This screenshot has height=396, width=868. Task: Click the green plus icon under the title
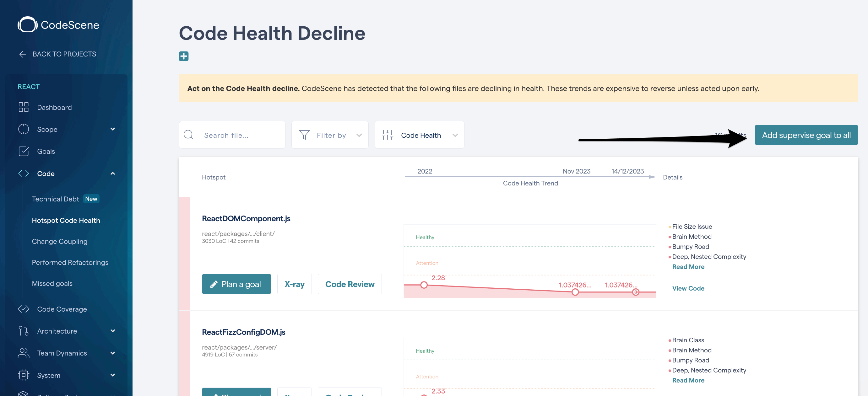[x=184, y=56]
